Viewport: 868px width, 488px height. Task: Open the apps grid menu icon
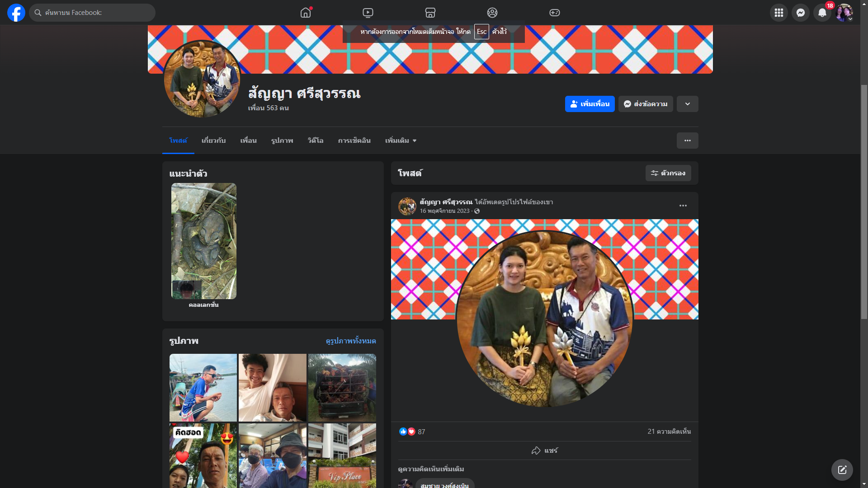coord(778,13)
